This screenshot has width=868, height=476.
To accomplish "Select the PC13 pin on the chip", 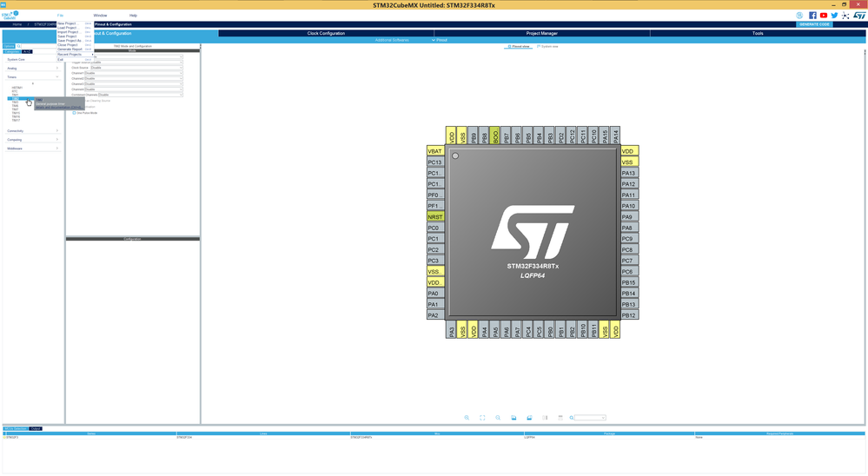I will (435, 162).
